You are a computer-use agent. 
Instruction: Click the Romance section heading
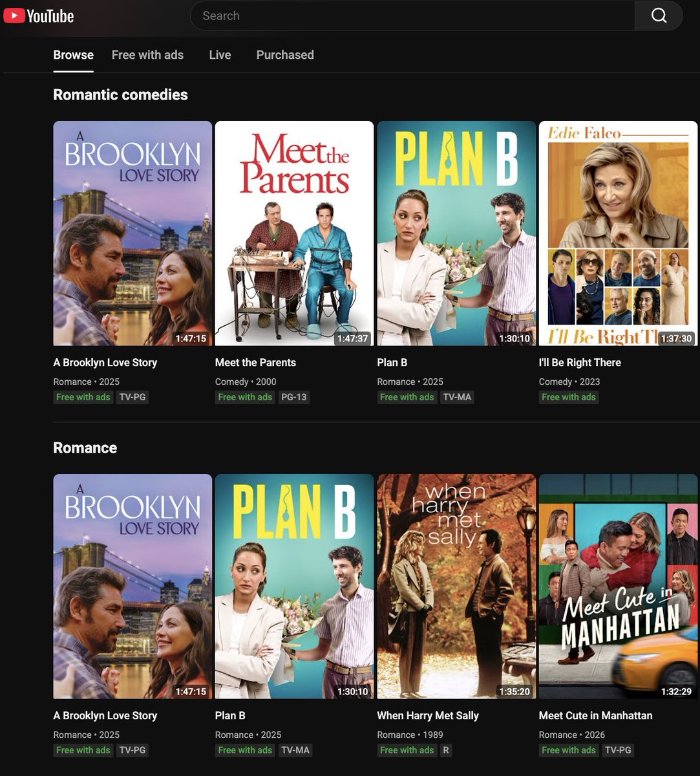coord(85,447)
